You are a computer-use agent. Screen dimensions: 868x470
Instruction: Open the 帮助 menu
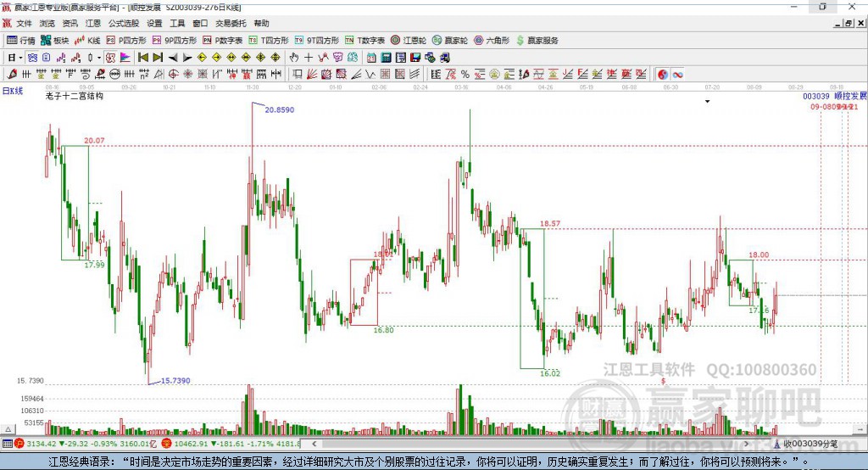coord(261,23)
